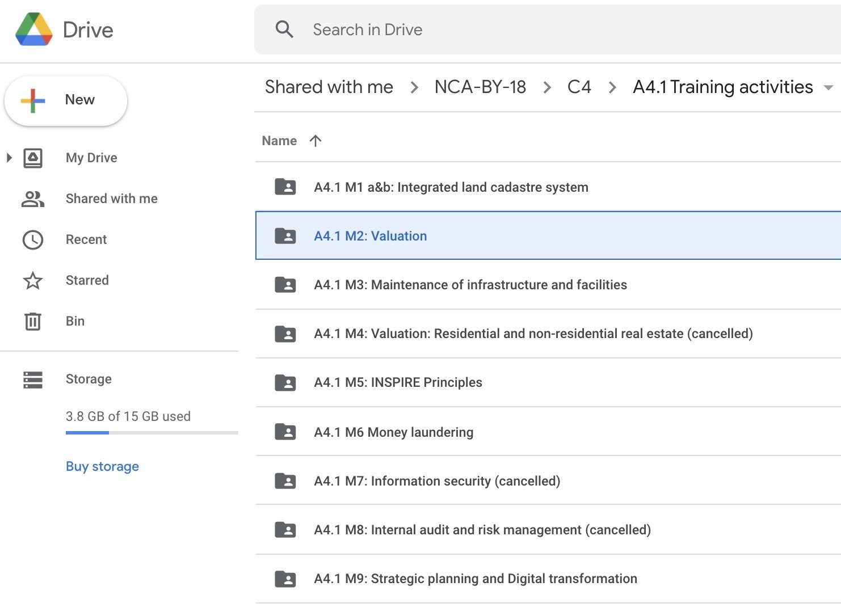Expand the My Drive tree arrow
This screenshot has width=841, height=616.
point(9,158)
